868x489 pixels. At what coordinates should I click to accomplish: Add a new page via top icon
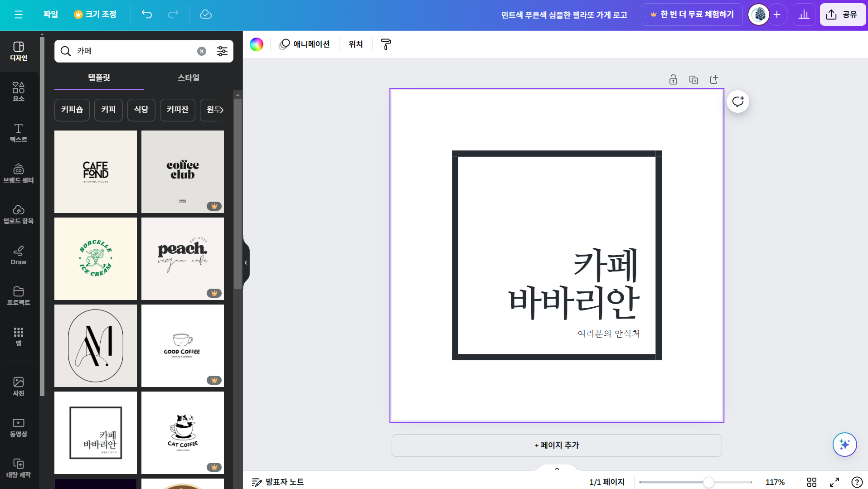coord(714,80)
